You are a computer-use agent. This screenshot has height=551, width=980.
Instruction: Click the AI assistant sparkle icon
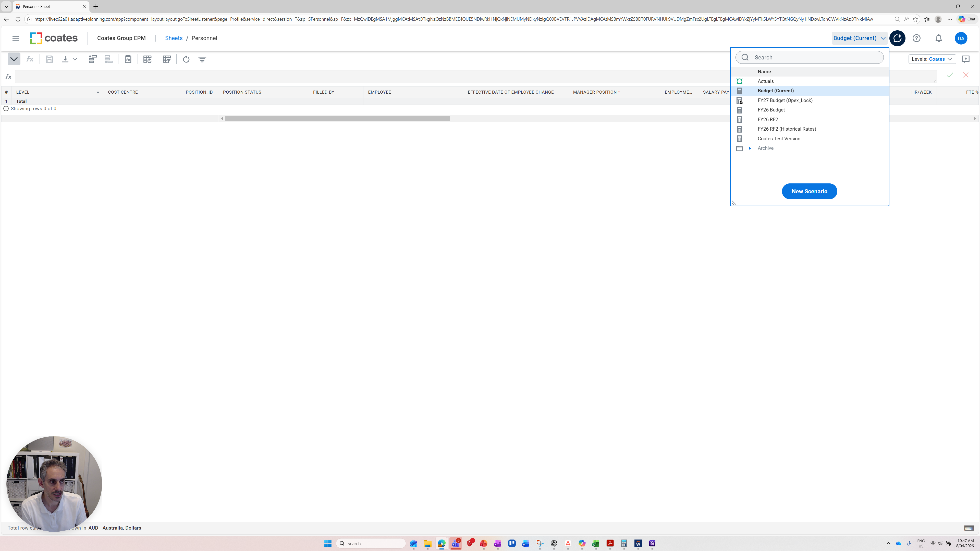(898, 38)
